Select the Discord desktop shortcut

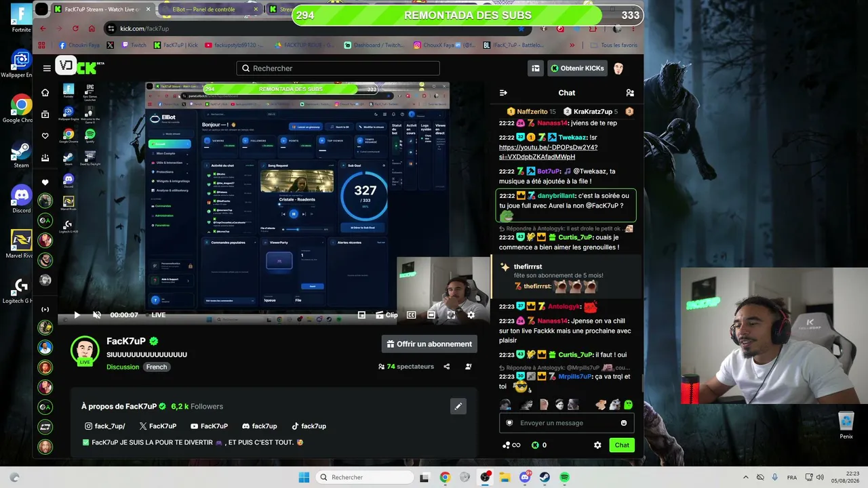pyautogui.click(x=21, y=199)
